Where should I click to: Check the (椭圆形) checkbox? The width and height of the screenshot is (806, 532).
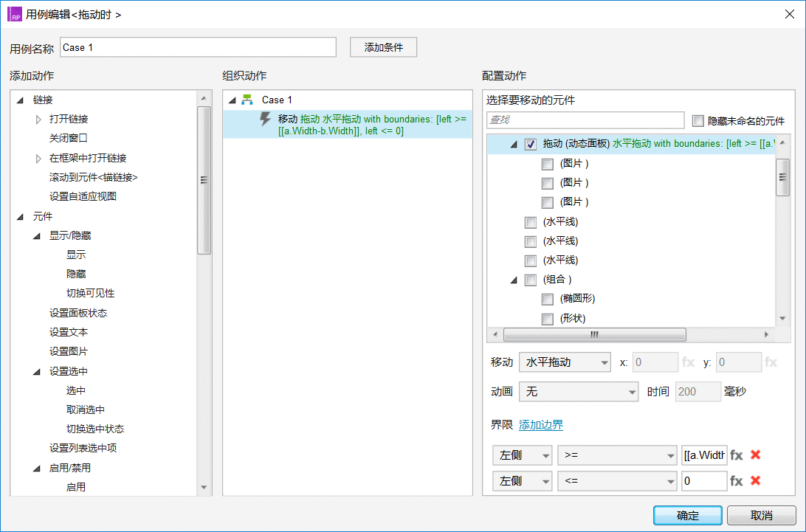click(x=548, y=299)
